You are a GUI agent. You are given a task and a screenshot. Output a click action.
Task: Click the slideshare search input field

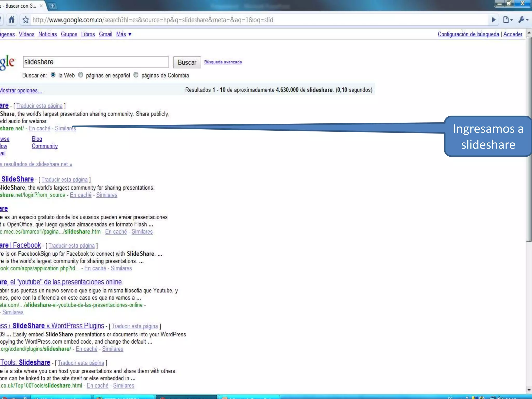point(96,62)
